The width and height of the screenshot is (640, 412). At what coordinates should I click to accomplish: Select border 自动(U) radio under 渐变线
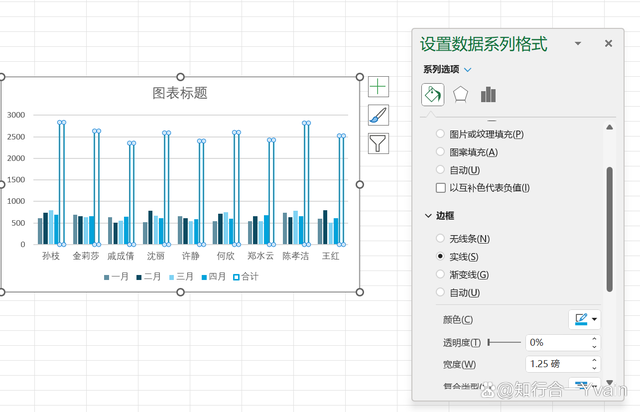tap(440, 292)
